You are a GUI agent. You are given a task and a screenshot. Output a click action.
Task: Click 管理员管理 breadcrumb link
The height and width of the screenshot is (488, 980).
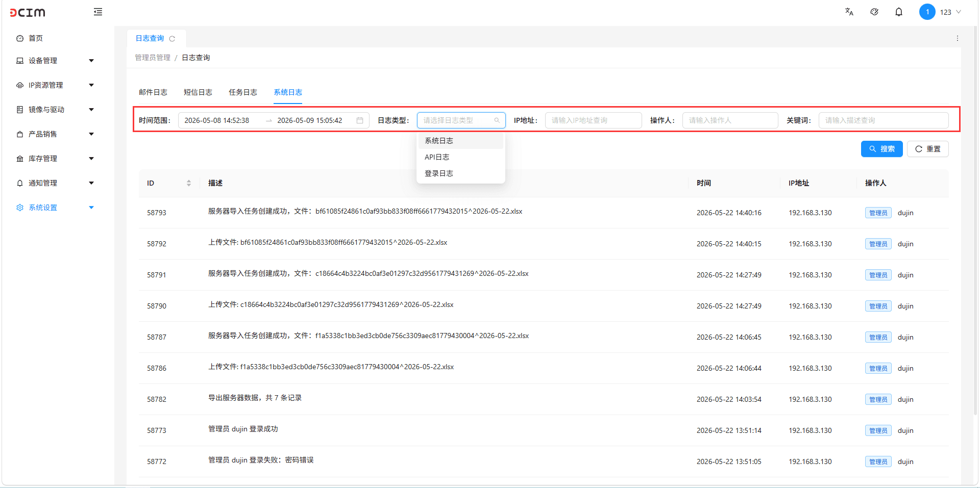(153, 58)
